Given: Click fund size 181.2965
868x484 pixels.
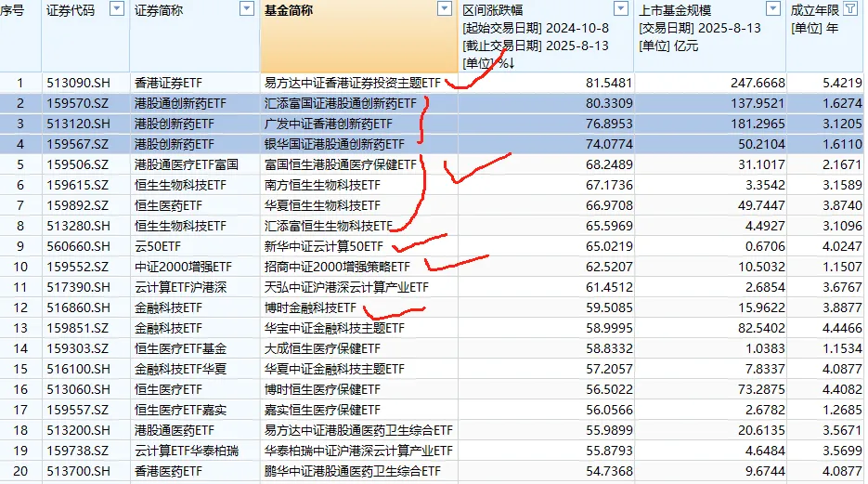Looking at the screenshot, I should pos(758,124).
